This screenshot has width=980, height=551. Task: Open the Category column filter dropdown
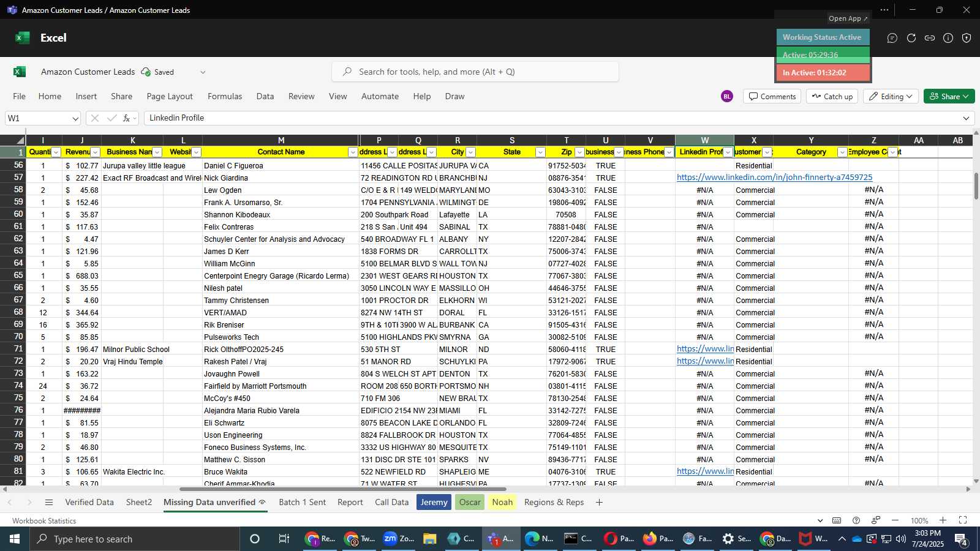coord(842,152)
